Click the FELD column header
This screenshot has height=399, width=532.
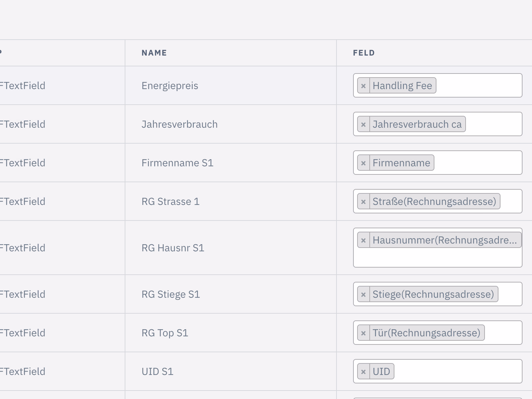[364, 53]
